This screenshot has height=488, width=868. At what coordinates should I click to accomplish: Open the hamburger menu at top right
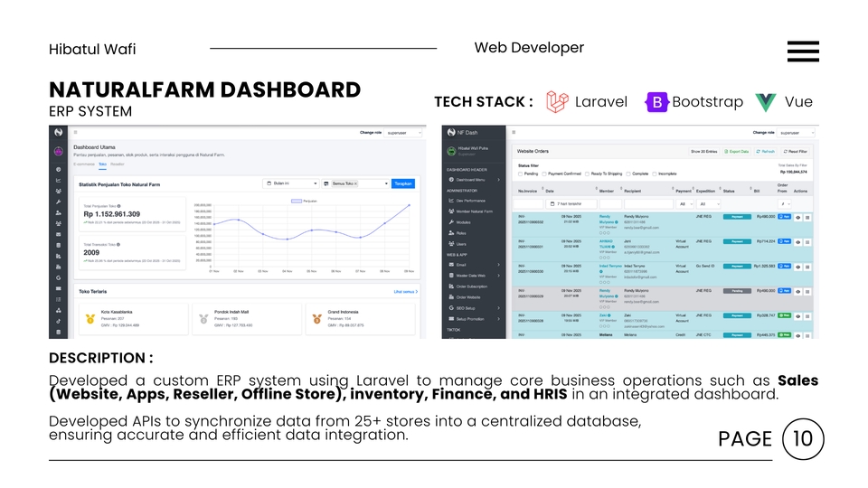[803, 52]
